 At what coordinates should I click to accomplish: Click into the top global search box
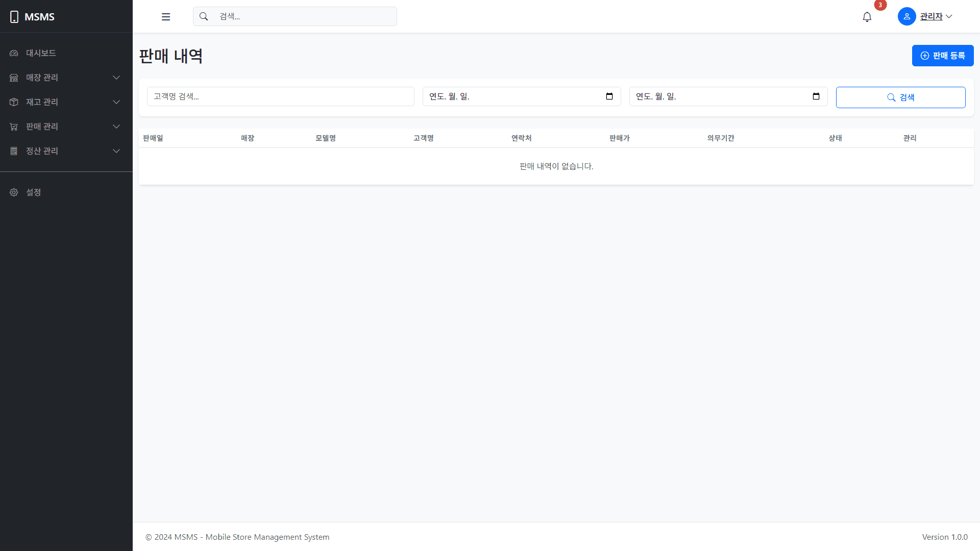304,16
